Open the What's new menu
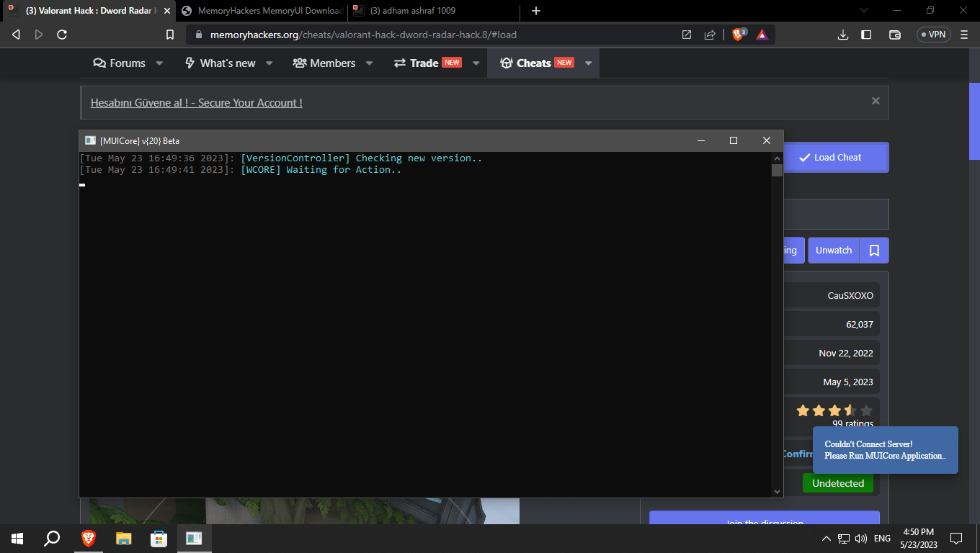Viewport: 980px width, 553px height. [220, 63]
